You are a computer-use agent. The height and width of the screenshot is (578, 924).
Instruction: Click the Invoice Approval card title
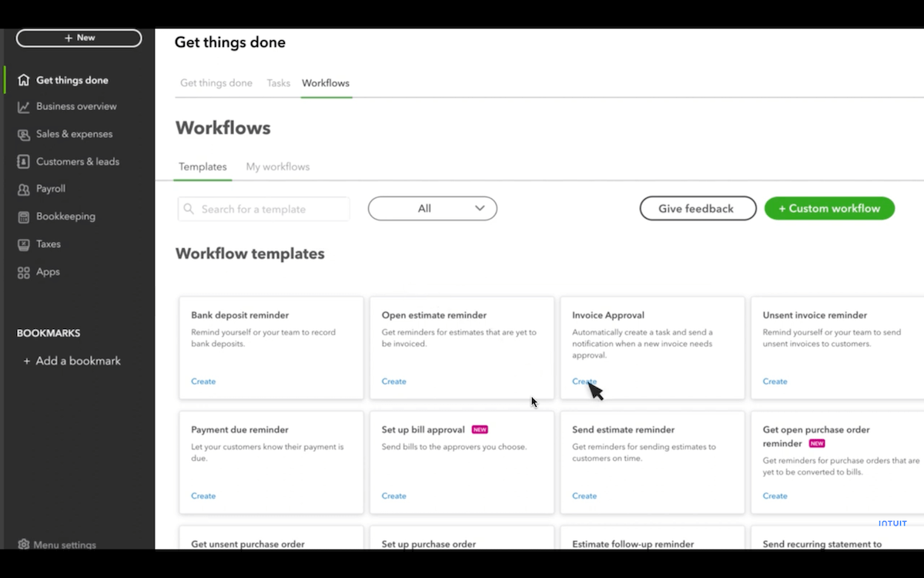pos(608,315)
